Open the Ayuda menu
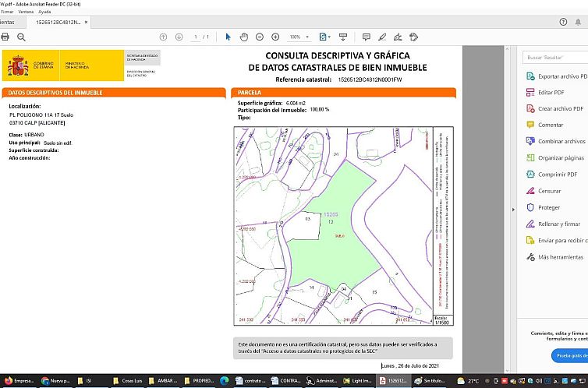The width and height of the screenshot is (588, 388). tap(44, 12)
